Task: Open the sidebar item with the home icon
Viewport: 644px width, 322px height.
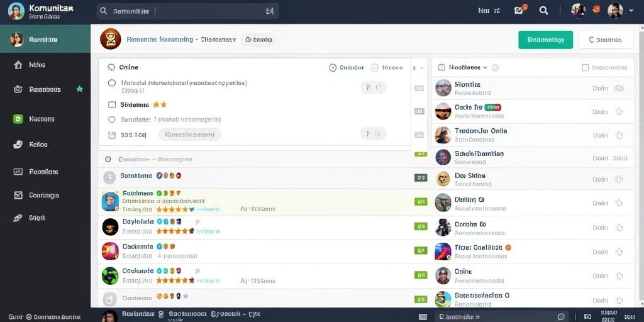Action: [45, 65]
